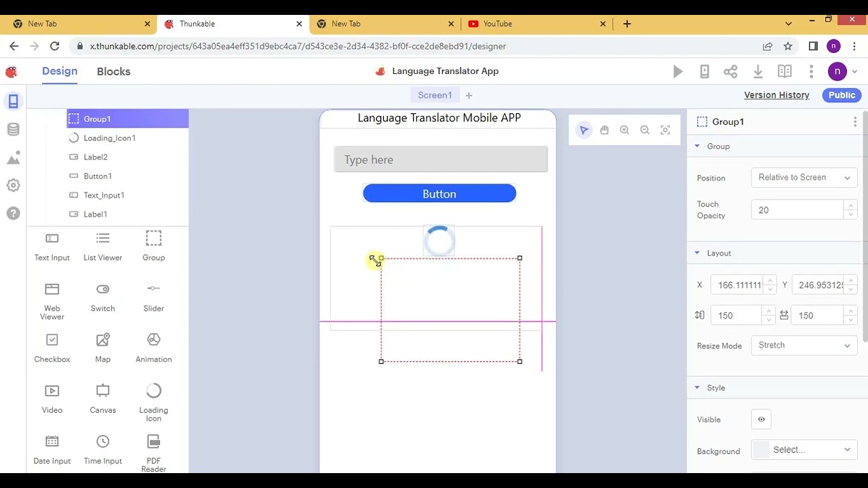This screenshot has height=488, width=868.
Task: Click the Background color swatch
Action: (x=761, y=450)
